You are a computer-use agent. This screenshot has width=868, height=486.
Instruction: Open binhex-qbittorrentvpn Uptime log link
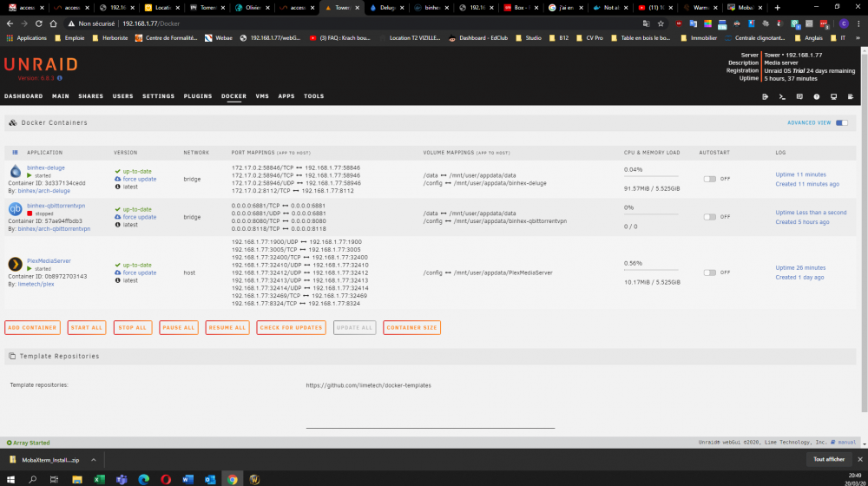click(811, 213)
